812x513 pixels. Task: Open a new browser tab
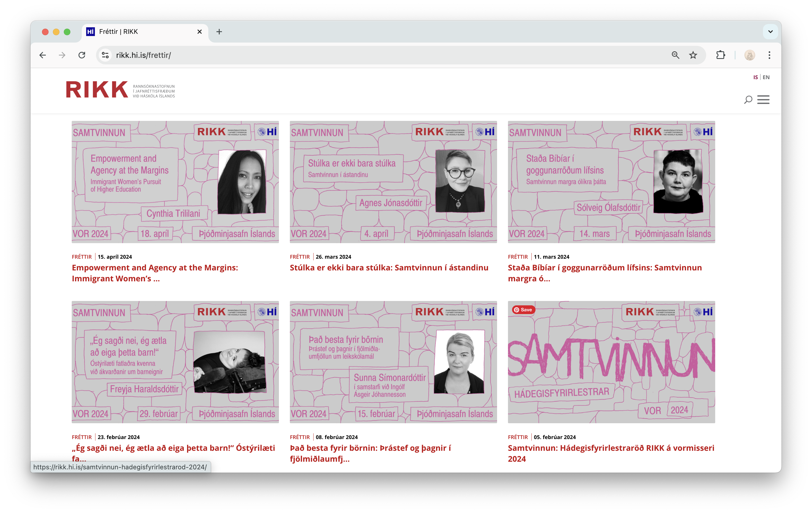pyautogui.click(x=219, y=32)
